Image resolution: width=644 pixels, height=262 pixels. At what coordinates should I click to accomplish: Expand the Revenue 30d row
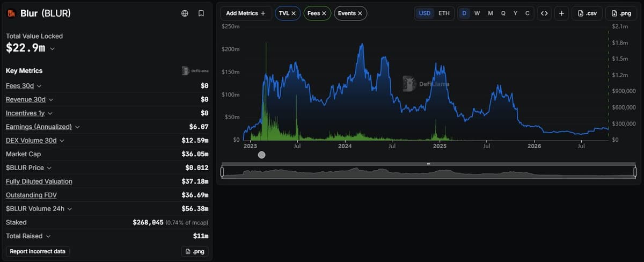pos(50,99)
